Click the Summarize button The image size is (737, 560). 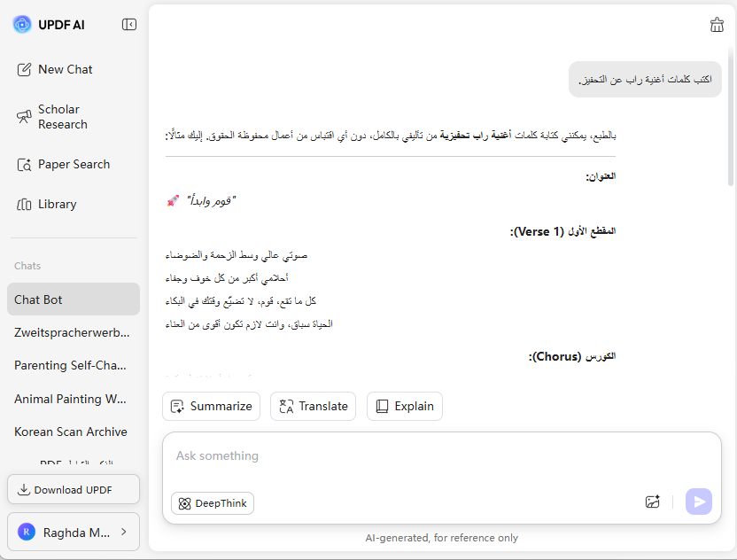[211, 406]
